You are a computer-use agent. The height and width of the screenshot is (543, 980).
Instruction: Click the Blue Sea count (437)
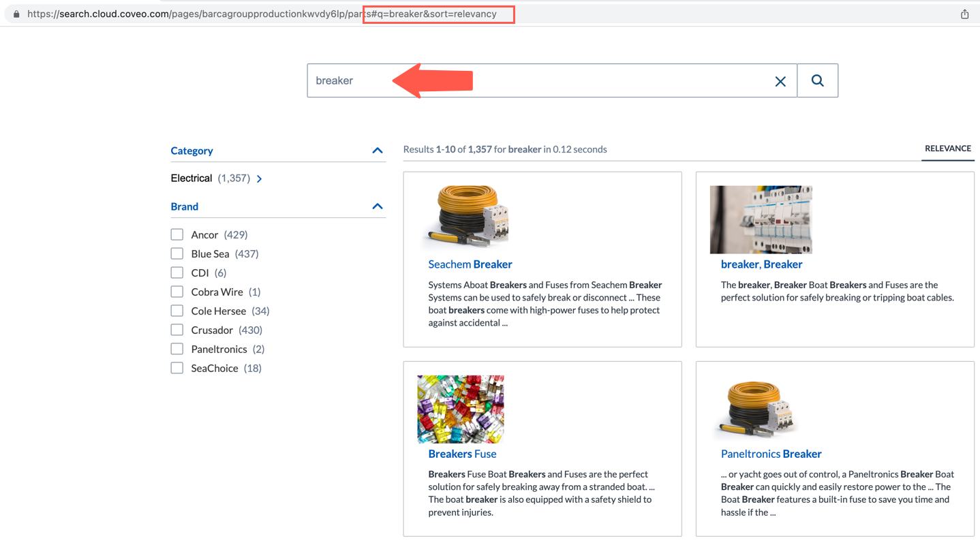[247, 253]
